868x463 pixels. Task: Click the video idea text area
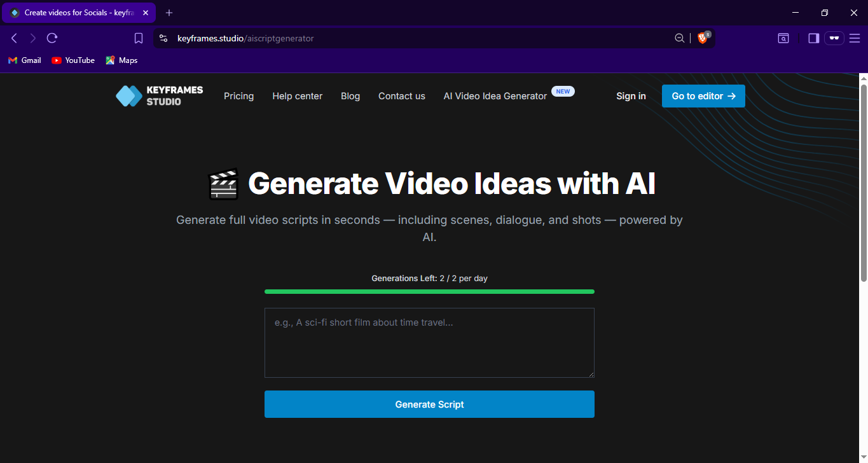click(429, 342)
